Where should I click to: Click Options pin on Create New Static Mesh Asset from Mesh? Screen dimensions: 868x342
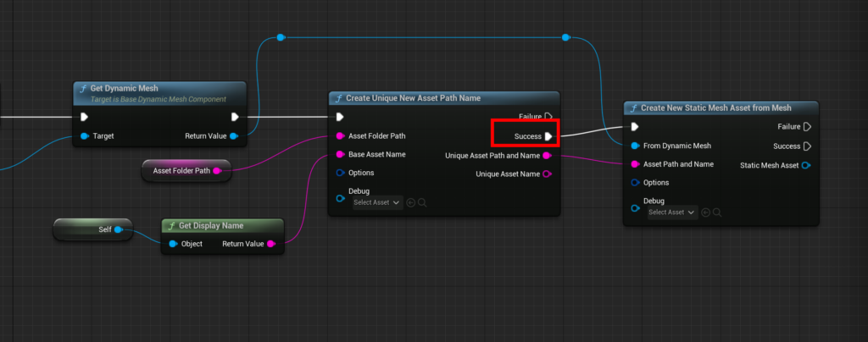tap(635, 182)
